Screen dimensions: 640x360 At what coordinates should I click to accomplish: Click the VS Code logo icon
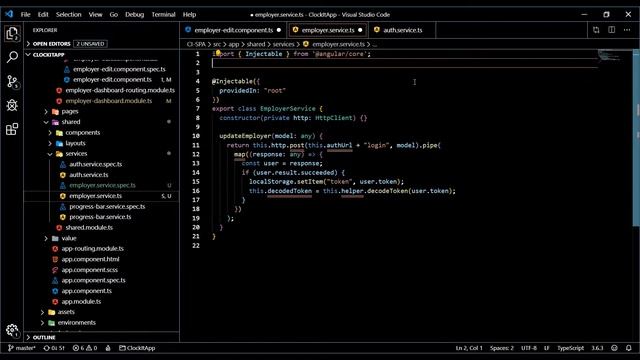tap(9, 14)
